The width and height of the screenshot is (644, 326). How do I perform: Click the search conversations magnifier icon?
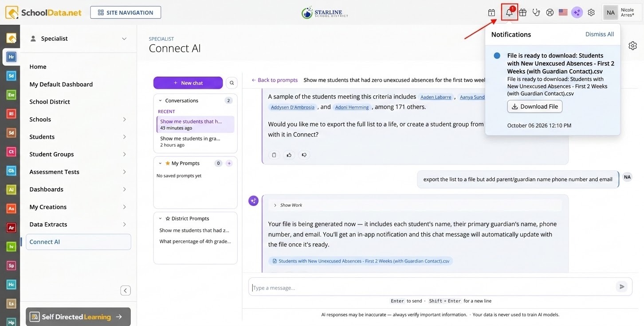point(232,83)
